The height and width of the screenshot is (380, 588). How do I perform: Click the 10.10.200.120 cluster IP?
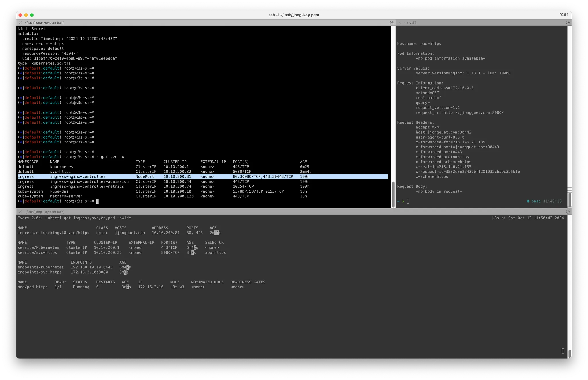178,196
